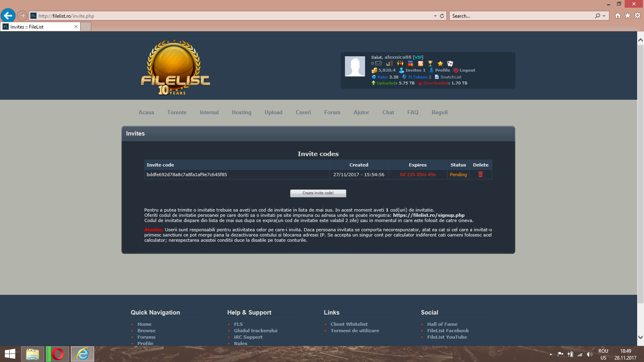The image size is (644, 362).
Task: Open the FileList Facebook footer link
Action: [x=448, y=331]
